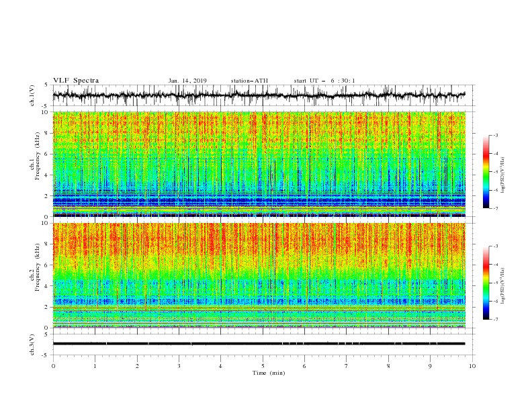Select the date Jan. 14, 2019
This screenshot has width=532, height=411.
[x=187, y=81]
